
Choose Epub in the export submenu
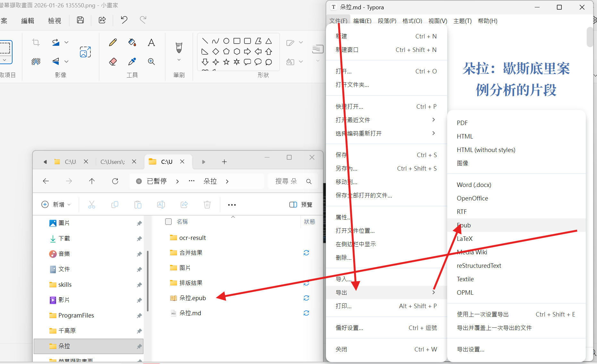point(516,225)
